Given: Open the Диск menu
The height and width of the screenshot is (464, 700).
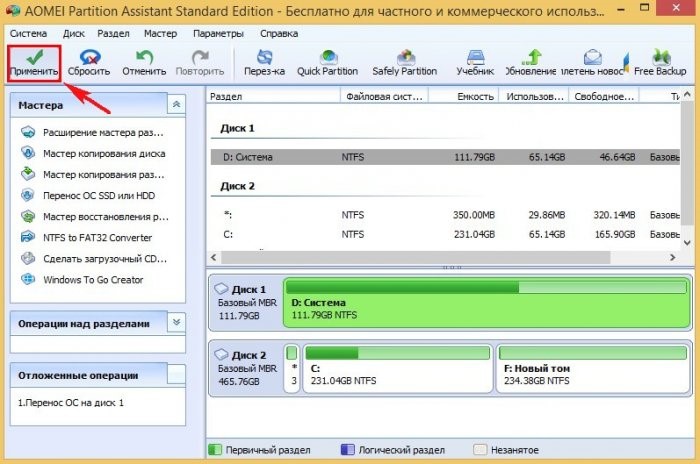Looking at the screenshot, I should pyautogui.click(x=74, y=33).
